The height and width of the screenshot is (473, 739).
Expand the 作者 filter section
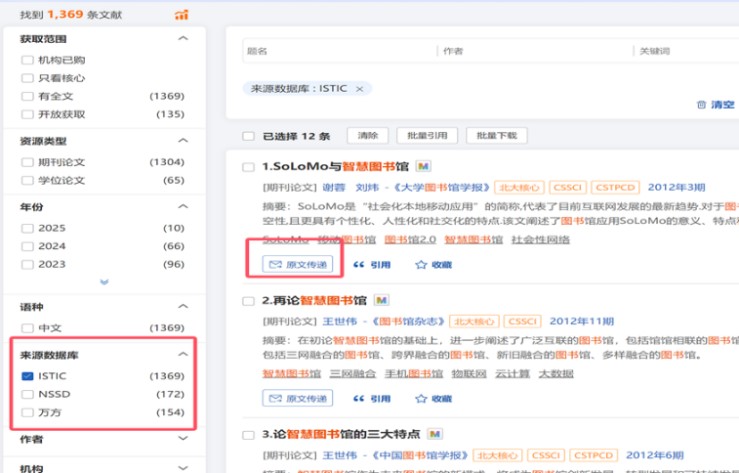click(183, 438)
